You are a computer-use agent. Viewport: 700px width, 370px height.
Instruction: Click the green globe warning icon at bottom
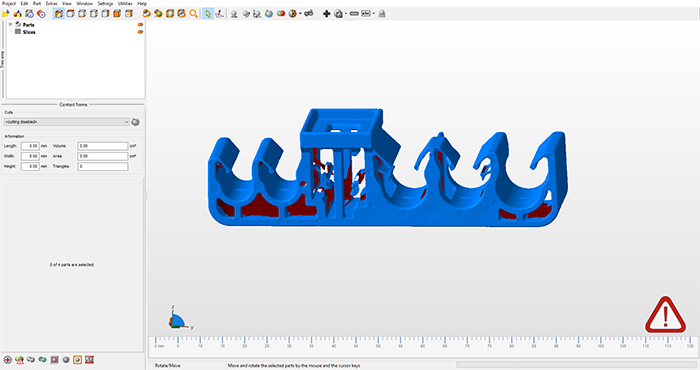[19, 360]
